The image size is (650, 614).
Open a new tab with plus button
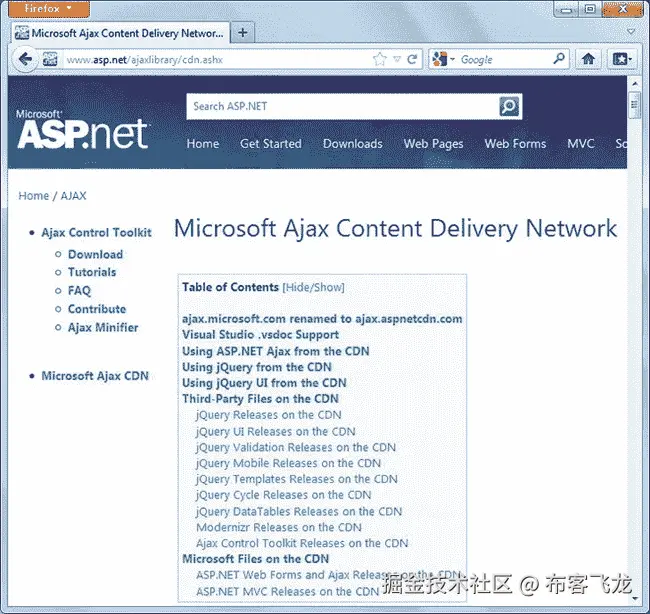pyautogui.click(x=243, y=33)
